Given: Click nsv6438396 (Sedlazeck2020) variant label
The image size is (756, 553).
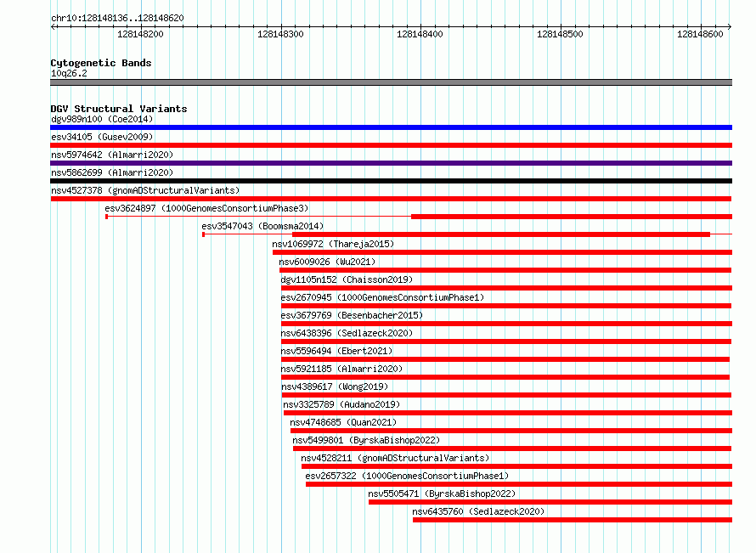Looking at the screenshot, I should [347, 333].
